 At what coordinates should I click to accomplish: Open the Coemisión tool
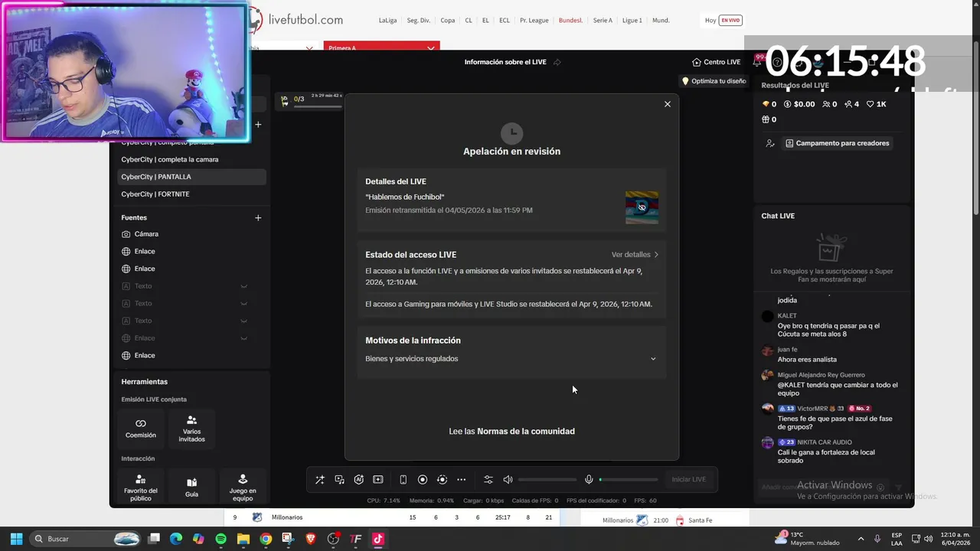tap(141, 429)
